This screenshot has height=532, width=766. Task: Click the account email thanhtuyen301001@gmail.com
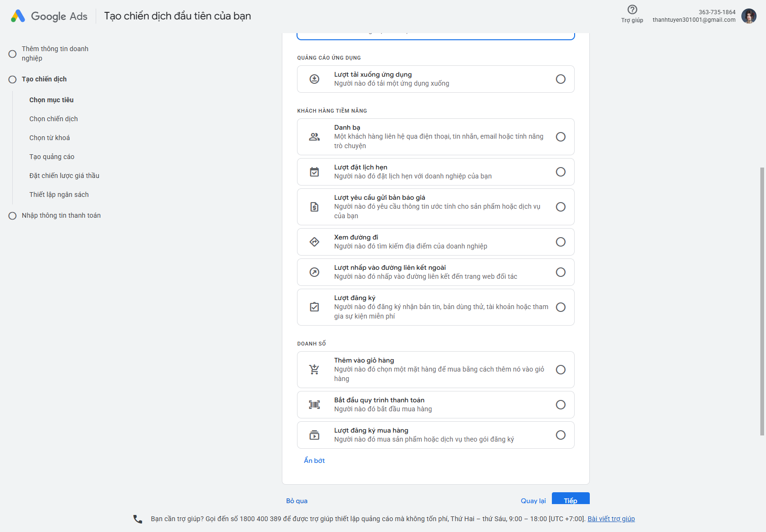pos(694,20)
